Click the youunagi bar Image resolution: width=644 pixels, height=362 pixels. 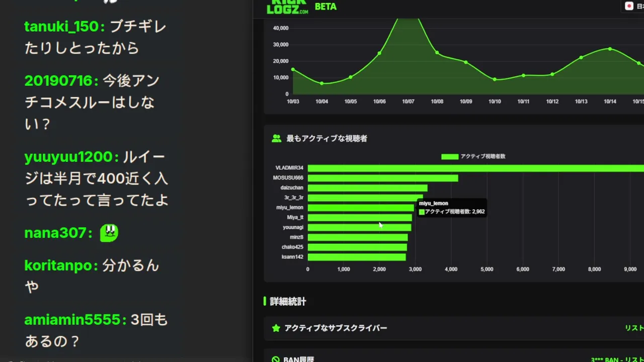[359, 227]
